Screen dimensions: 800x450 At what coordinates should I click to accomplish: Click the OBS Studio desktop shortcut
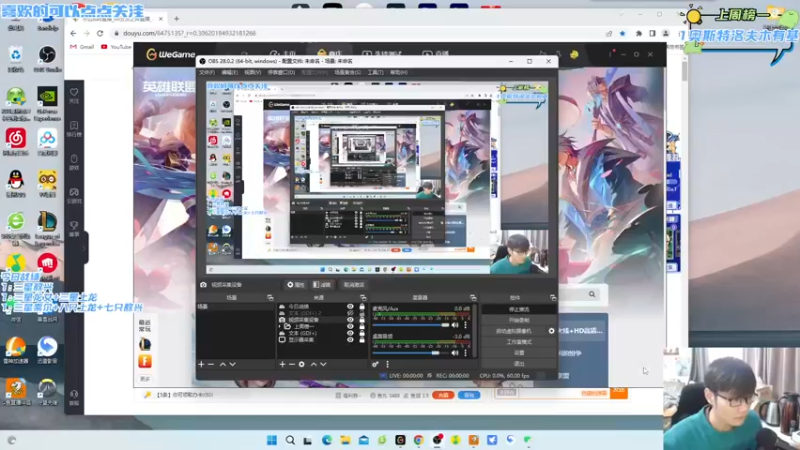click(x=47, y=58)
